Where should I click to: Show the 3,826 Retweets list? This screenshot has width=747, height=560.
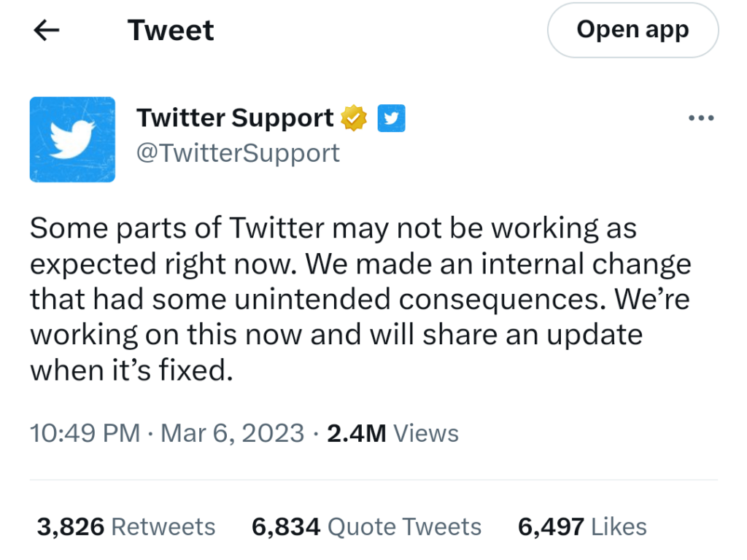coord(126,526)
